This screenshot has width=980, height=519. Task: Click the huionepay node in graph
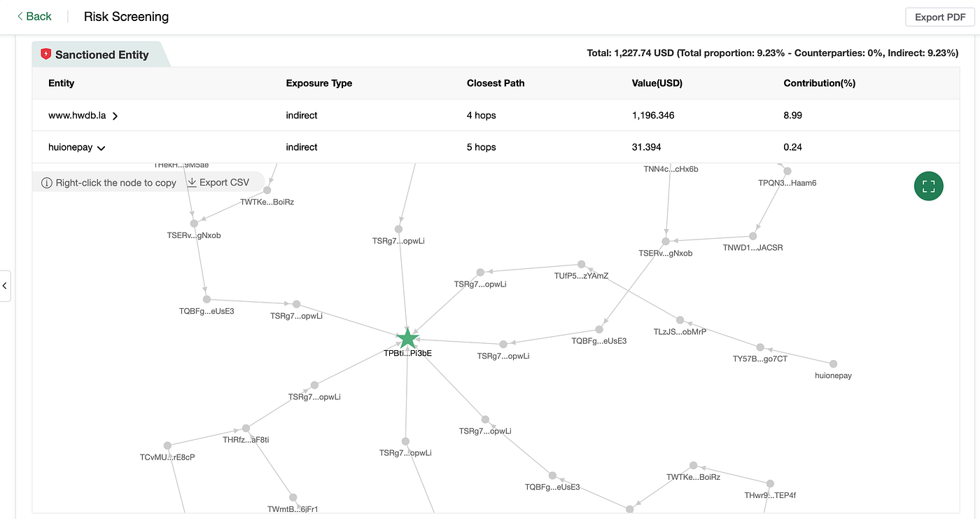pyautogui.click(x=833, y=364)
